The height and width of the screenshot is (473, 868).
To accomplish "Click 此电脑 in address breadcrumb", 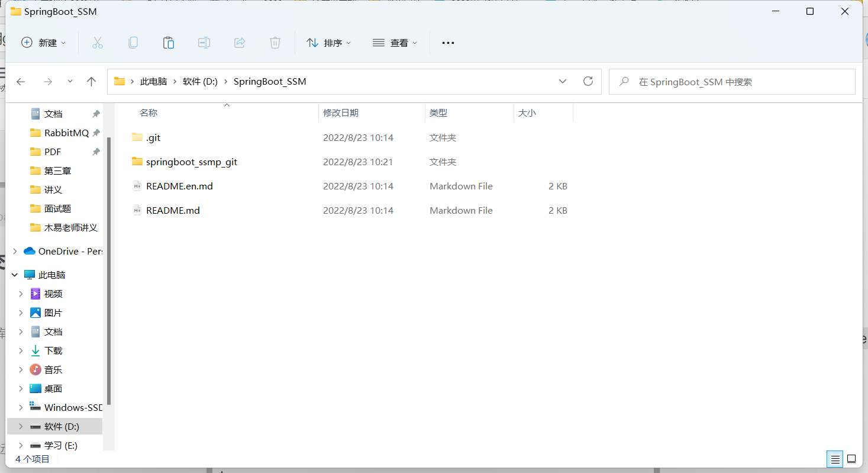I will (x=153, y=82).
